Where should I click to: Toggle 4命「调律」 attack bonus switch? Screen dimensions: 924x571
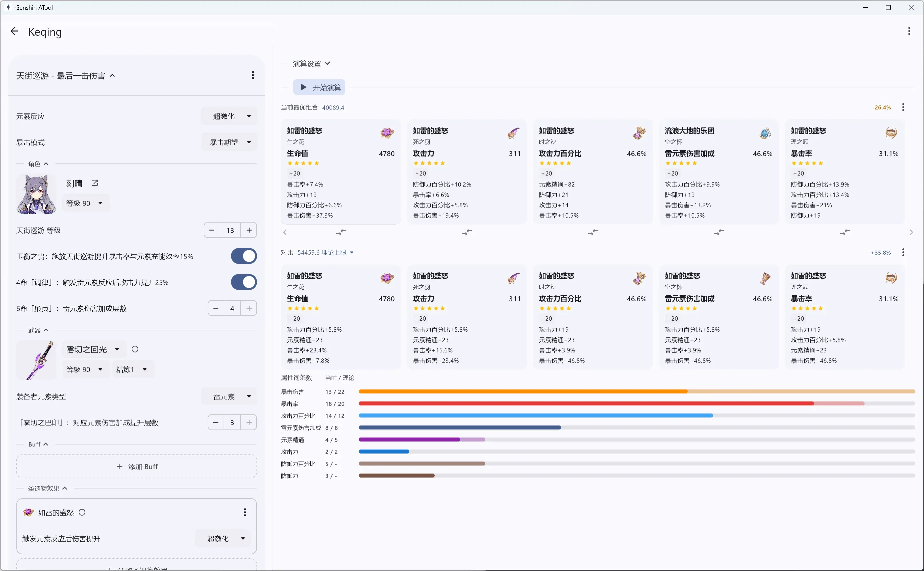click(x=244, y=282)
